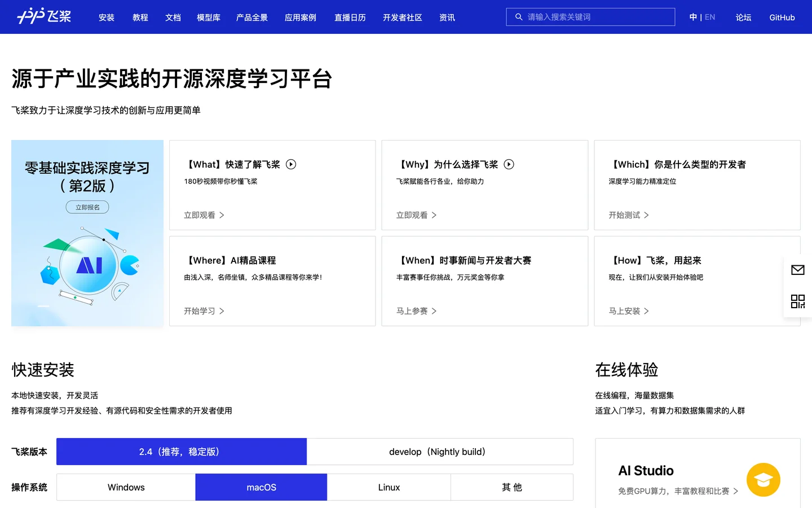Click the AI Studio card heading
The width and height of the screenshot is (812, 508).
click(646, 471)
